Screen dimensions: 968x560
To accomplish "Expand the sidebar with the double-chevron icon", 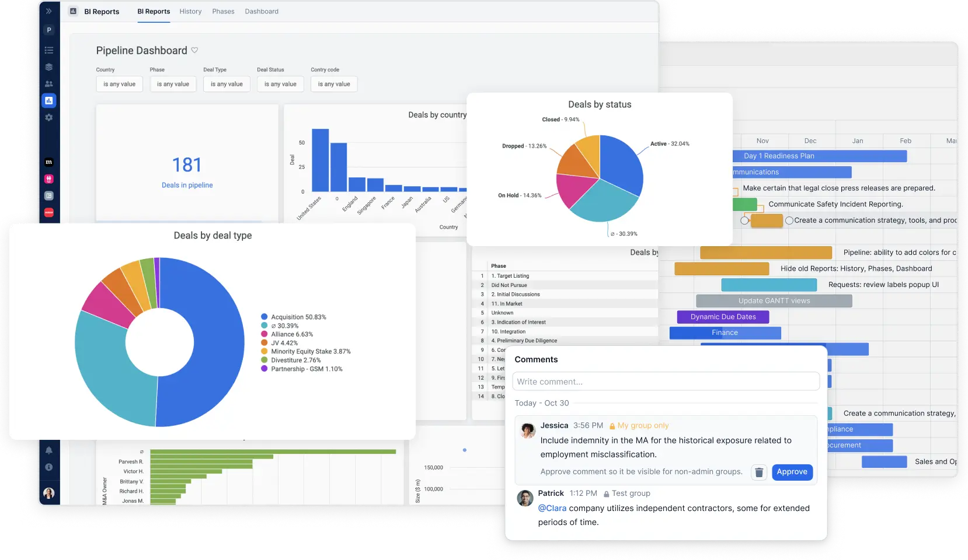I will point(49,11).
